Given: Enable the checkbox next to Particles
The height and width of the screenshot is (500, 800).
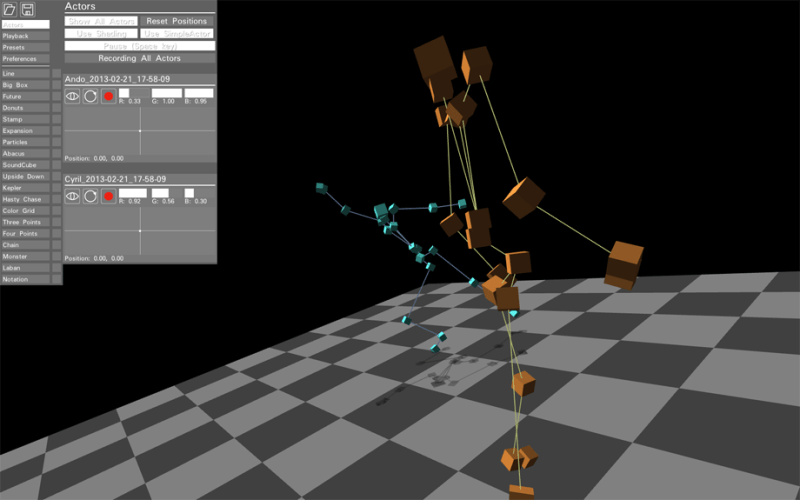Looking at the screenshot, I should click(x=56, y=142).
